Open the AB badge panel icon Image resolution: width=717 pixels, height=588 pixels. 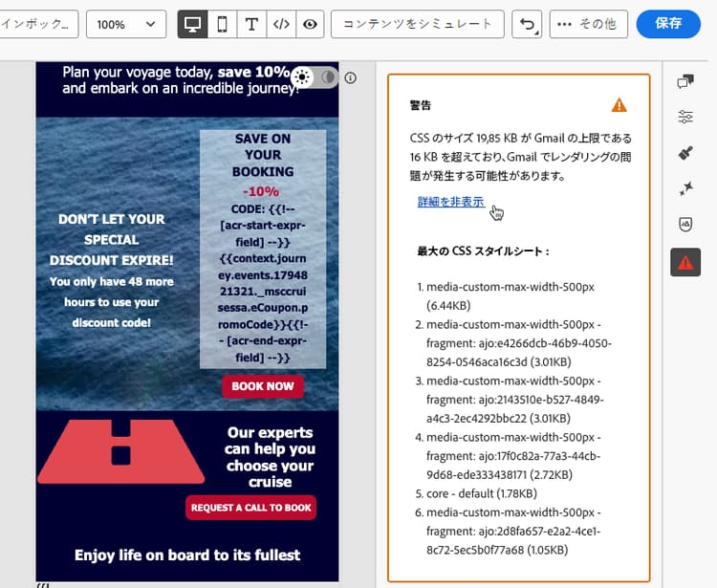685,224
